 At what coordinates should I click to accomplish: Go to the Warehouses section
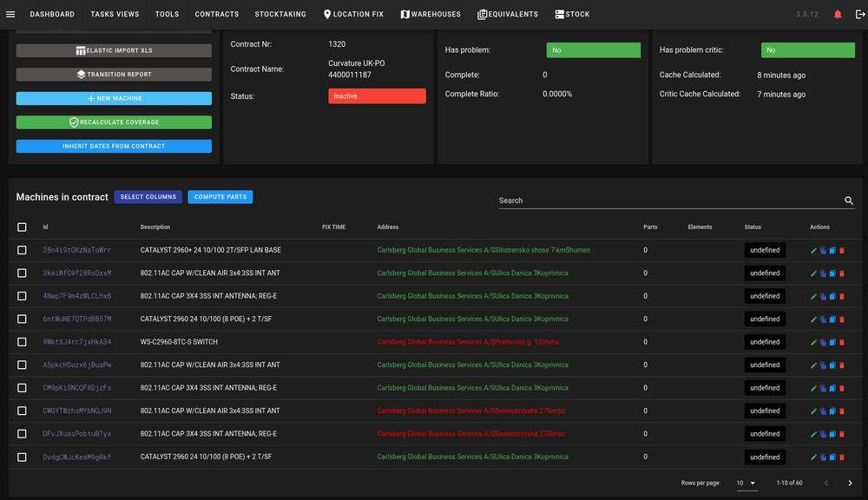[431, 15]
